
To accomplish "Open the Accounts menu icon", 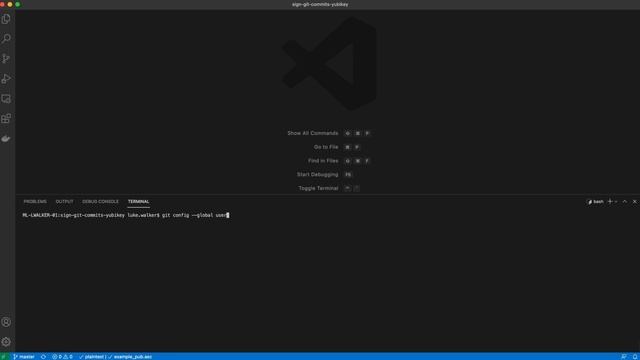I will 6,322.
